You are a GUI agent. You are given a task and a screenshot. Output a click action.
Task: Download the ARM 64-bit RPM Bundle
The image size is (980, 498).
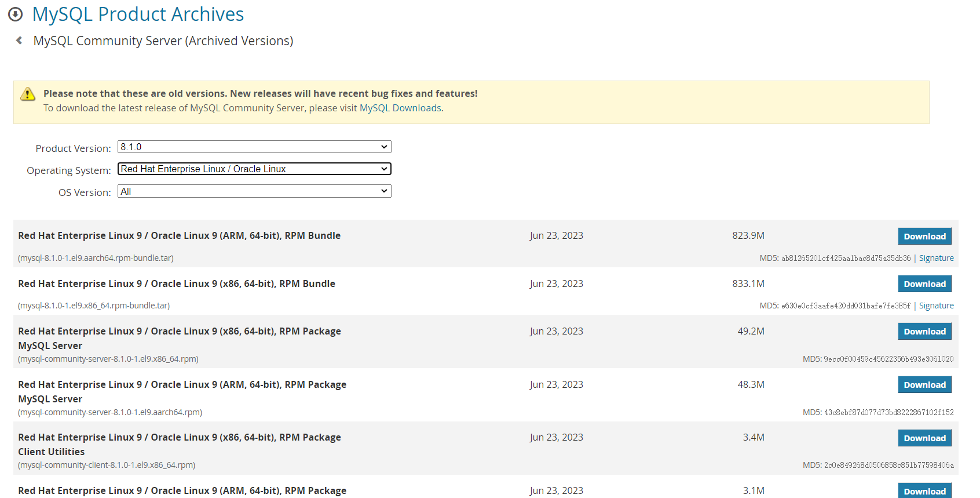tap(924, 237)
